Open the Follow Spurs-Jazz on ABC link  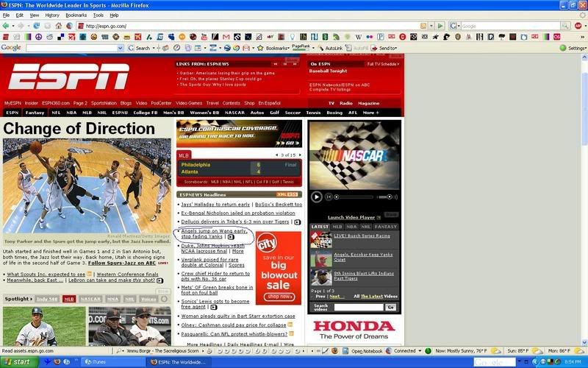pyautogui.click(x=122, y=263)
